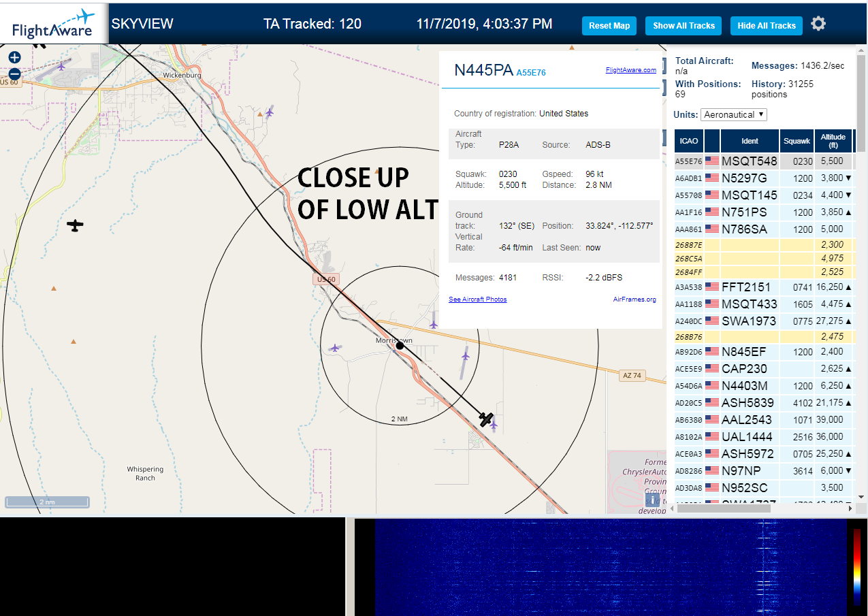Sort table by Squawk column

(x=797, y=141)
